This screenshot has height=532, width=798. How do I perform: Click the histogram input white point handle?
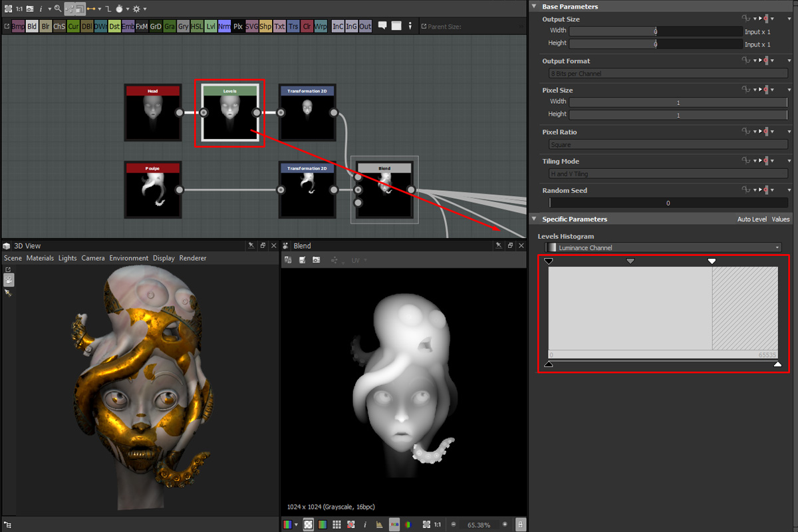[712, 261]
